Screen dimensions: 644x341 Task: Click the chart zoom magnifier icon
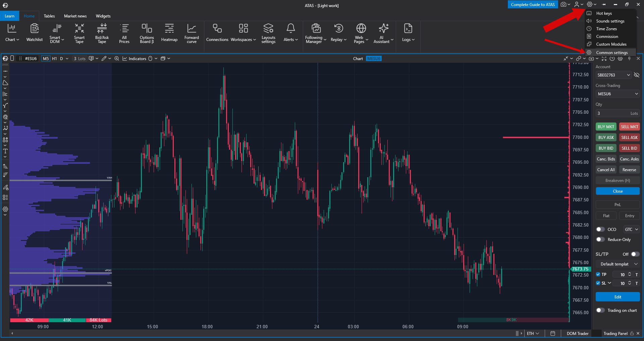117,58
